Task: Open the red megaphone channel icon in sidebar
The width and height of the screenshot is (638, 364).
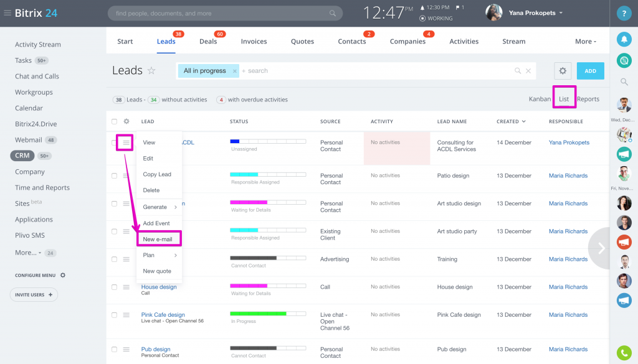Action: pos(624,242)
